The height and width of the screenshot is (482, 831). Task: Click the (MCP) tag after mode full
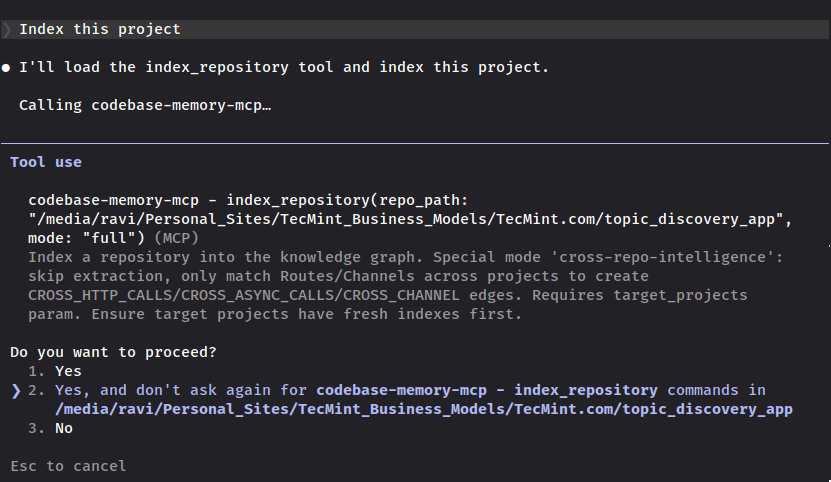[176, 238]
